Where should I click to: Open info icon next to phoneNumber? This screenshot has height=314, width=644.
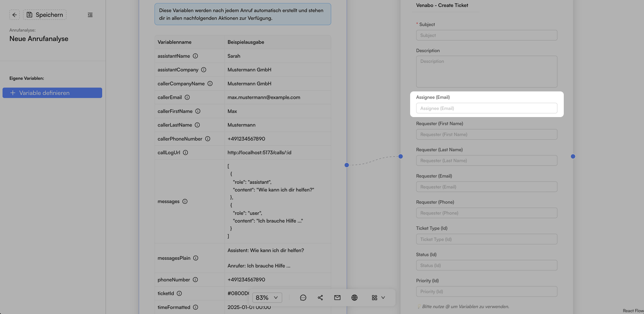tap(195, 280)
